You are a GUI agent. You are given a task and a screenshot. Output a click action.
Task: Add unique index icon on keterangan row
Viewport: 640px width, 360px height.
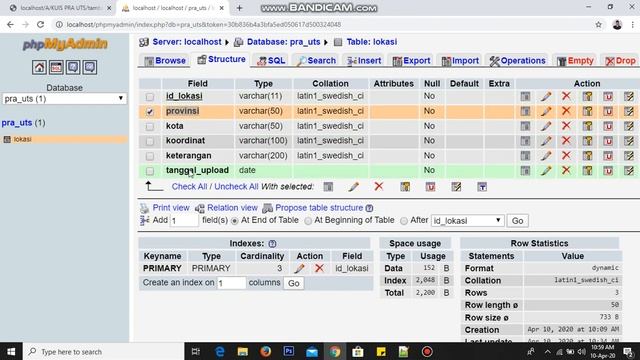608,156
